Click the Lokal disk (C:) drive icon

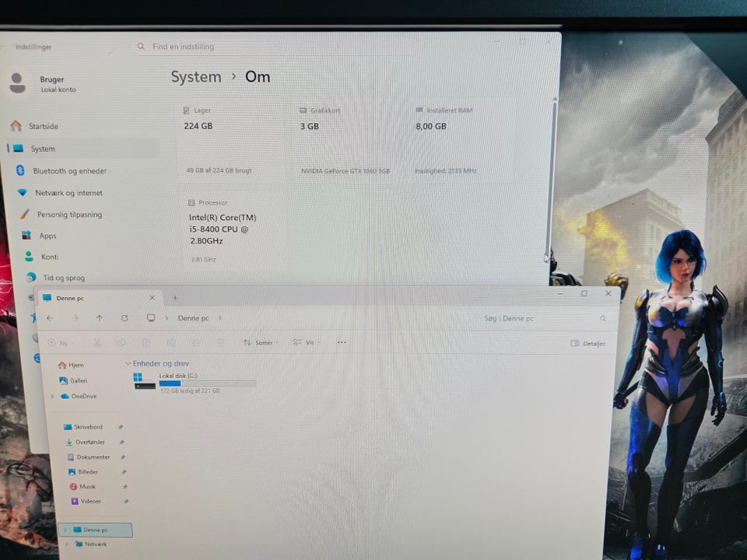pos(145,381)
